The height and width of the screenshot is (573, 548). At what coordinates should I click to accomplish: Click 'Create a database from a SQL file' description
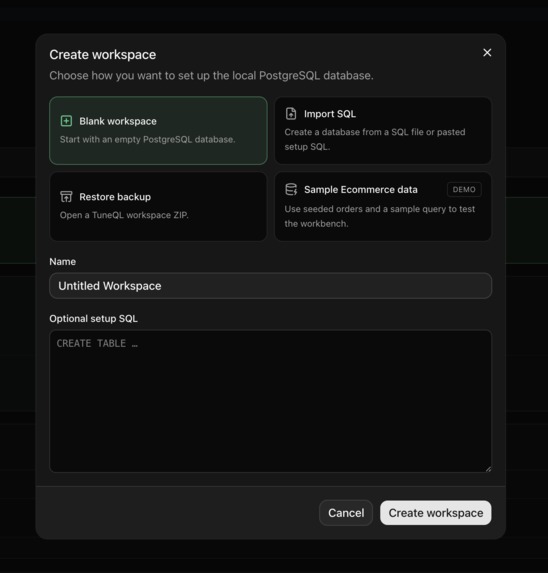[375, 139]
